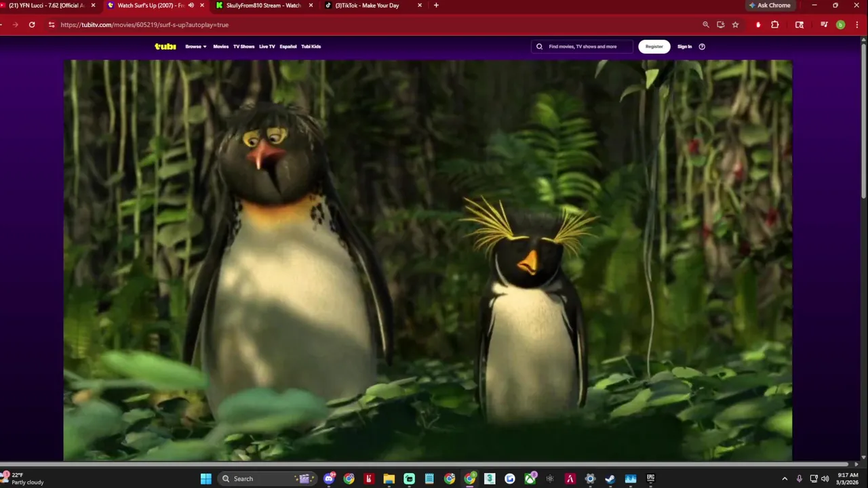Go to the Movies section
The image size is (868, 488).
point(221,47)
